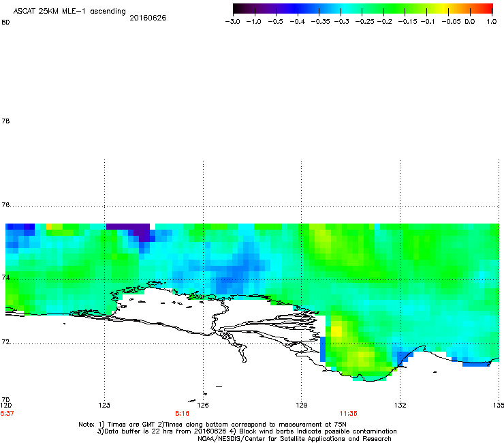
Task: Click the NOAA/NESDIS credit line
Action: (294, 439)
